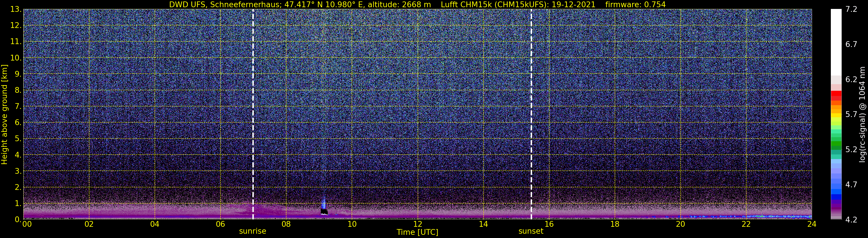Click the time axis tick '20'
The height and width of the screenshot is (238, 868).
tap(680, 224)
